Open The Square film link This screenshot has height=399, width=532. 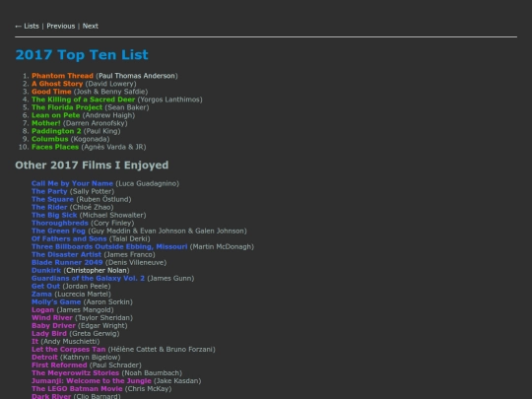tap(52, 199)
